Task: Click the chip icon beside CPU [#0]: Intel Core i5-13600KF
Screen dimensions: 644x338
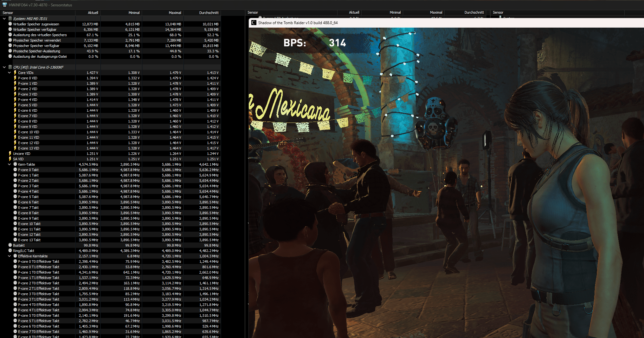Action: 10,67
